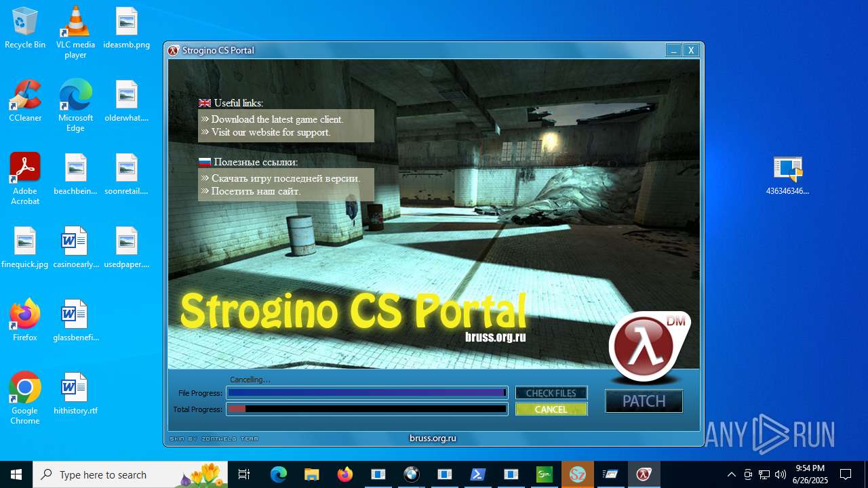The width and height of the screenshot is (868, 488).
Task: Click the Half-Life lambda title bar icon
Action: (174, 50)
